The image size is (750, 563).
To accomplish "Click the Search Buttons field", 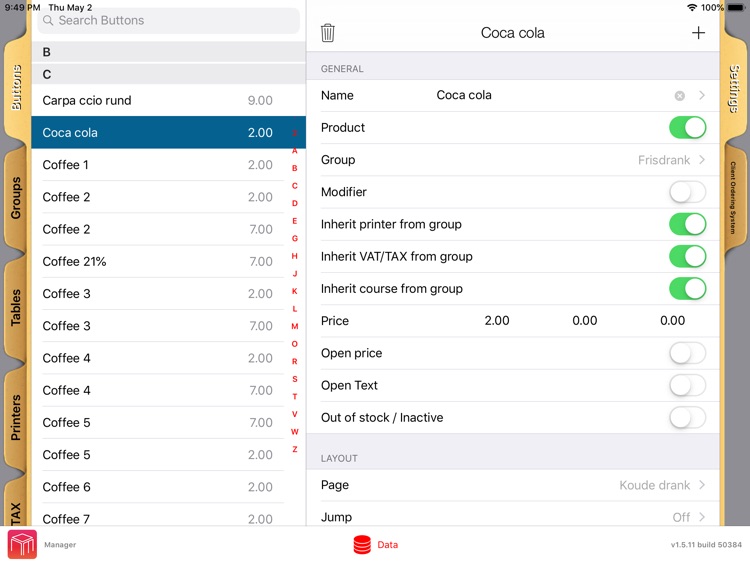I will [x=168, y=21].
